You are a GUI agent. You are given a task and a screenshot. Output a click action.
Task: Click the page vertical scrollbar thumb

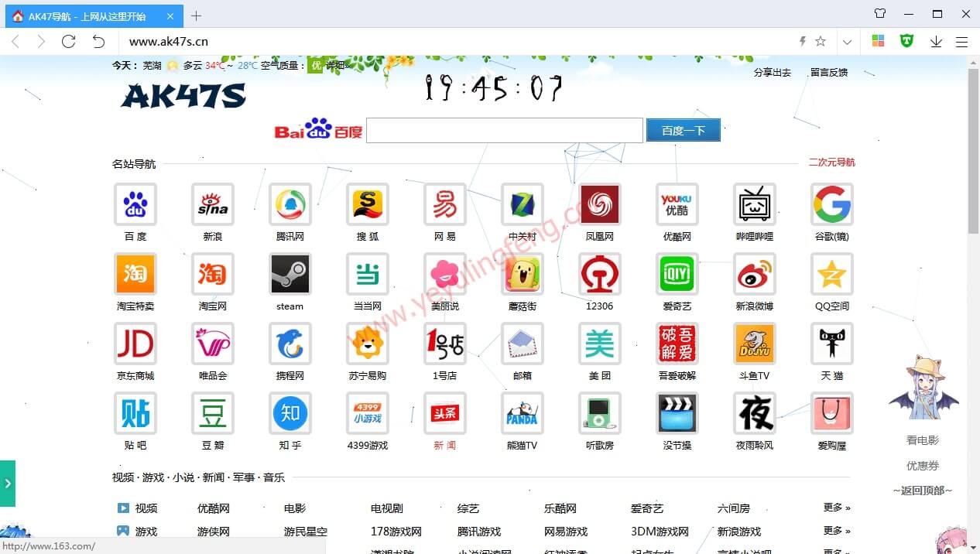point(973,149)
